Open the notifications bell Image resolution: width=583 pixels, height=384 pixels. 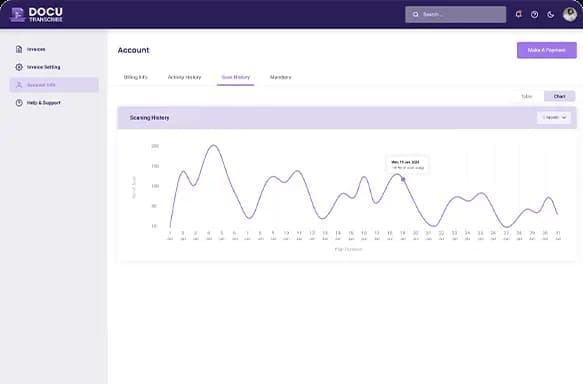coord(518,14)
